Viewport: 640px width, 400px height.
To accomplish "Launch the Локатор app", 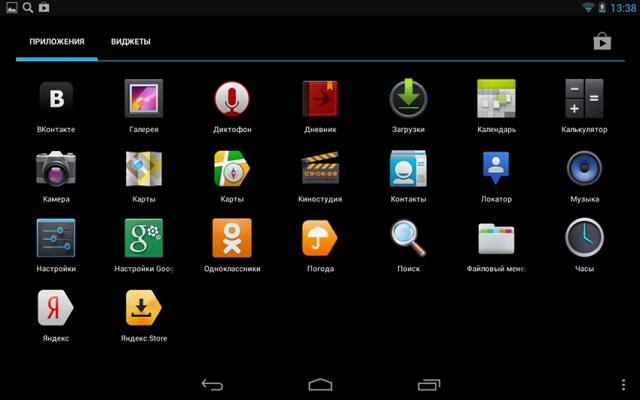I will click(x=496, y=169).
